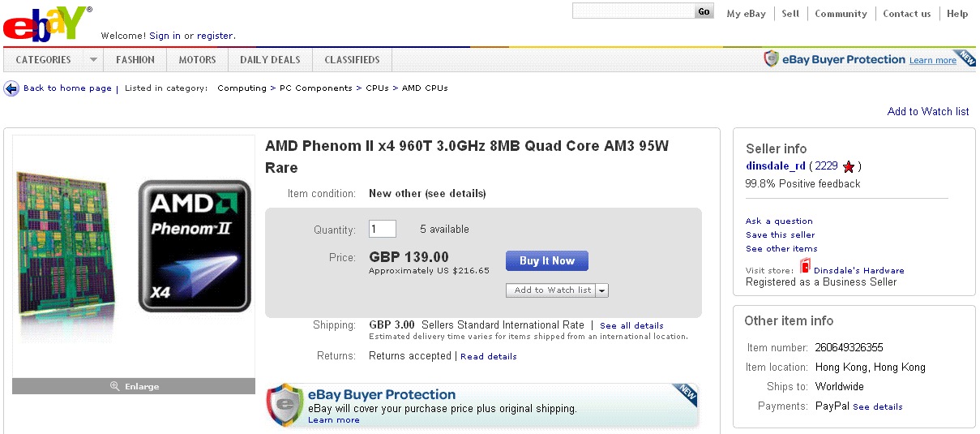Select the Classifieds tab
The width and height of the screenshot is (980, 434).
click(352, 60)
